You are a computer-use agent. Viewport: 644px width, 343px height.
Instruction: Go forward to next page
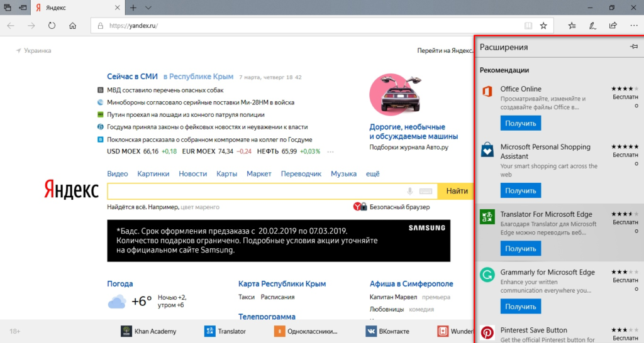[x=31, y=25]
